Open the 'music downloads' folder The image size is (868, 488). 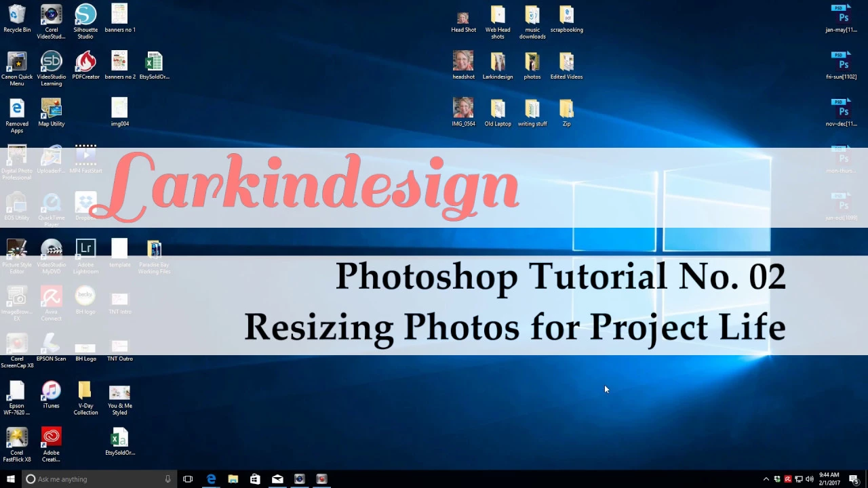pos(532,22)
